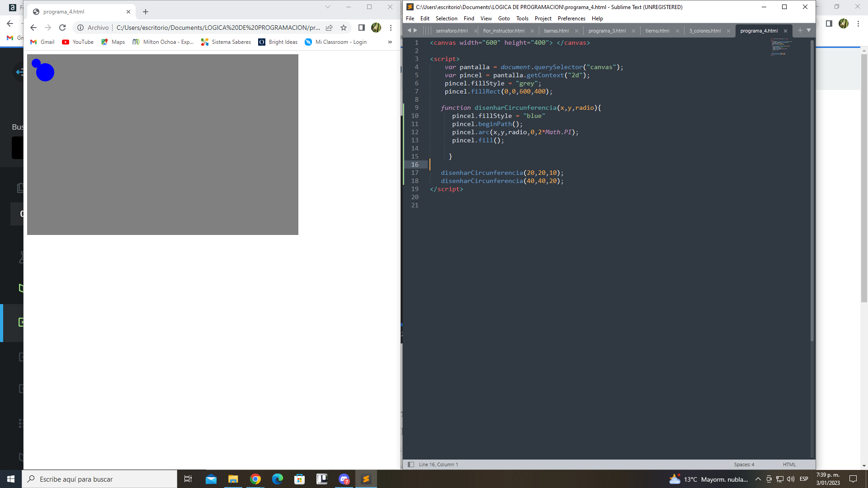Switch to the programa_3.html tab
The width and height of the screenshot is (868, 488).
click(x=607, y=31)
